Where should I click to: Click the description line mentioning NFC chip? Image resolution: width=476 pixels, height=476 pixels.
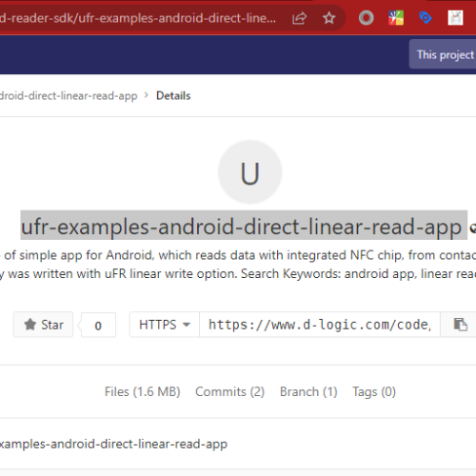click(238, 255)
